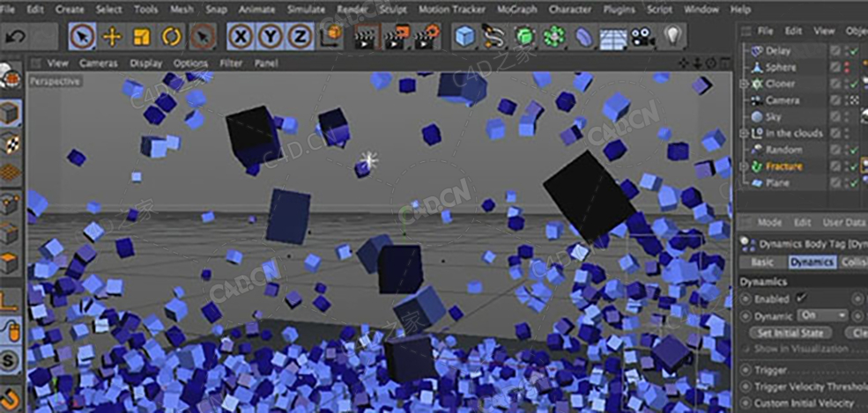Viewport: 868px width, 413px height.
Task: Open Attribute Manager Mode menu
Action: coord(769,222)
